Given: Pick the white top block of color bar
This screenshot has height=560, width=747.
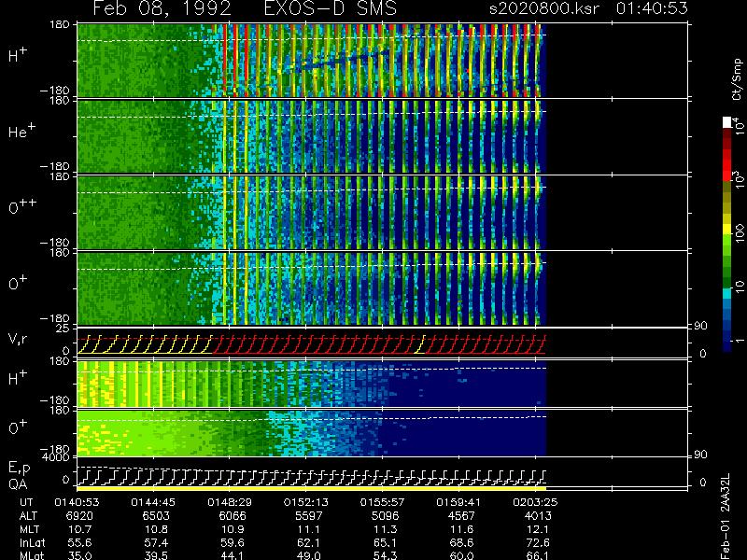Looking at the screenshot, I should pos(726,122).
